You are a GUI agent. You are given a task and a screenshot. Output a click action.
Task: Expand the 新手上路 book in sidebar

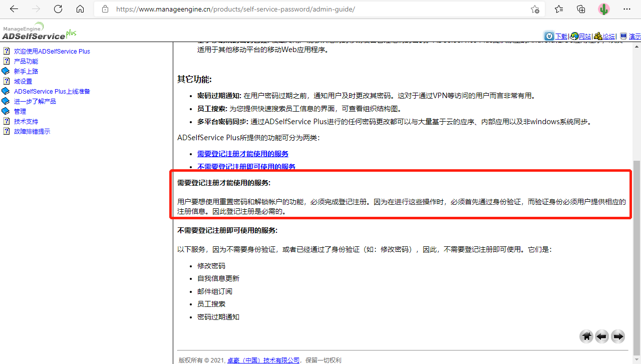pyautogui.click(x=6, y=71)
